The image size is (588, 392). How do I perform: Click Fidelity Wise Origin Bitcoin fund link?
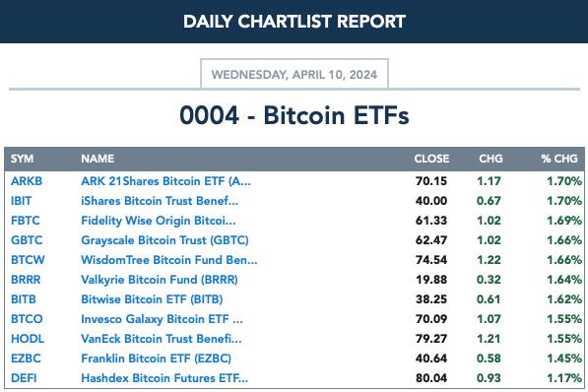click(x=159, y=221)
